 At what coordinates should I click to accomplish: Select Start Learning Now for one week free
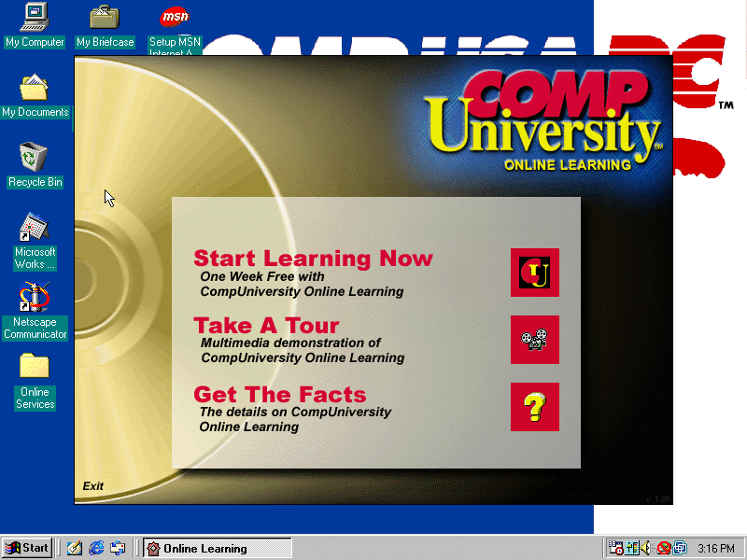point(312,259)
